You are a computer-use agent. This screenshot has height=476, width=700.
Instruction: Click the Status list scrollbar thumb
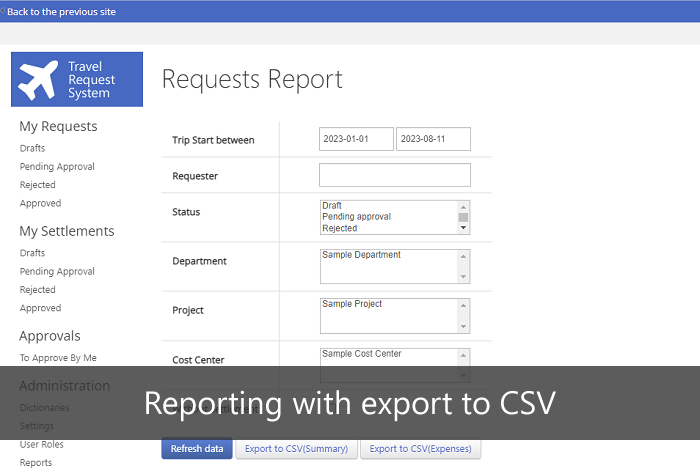pyautogui.click(x=463, y=217)
